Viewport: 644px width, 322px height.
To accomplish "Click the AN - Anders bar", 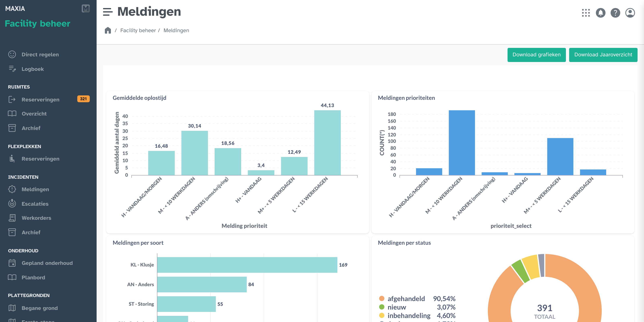I will pyautogui.click(x=202, y=284).
